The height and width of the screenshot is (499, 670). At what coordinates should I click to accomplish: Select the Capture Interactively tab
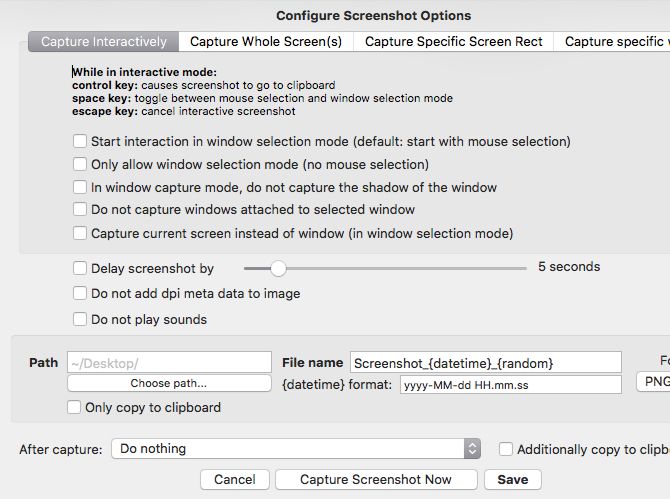(104, 41)
